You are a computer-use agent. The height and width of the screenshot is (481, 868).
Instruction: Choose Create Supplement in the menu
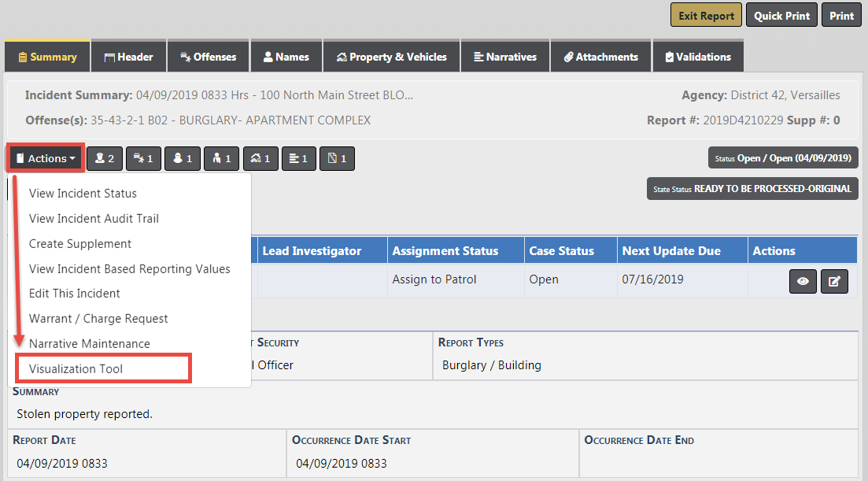click(x=80, y=243)
